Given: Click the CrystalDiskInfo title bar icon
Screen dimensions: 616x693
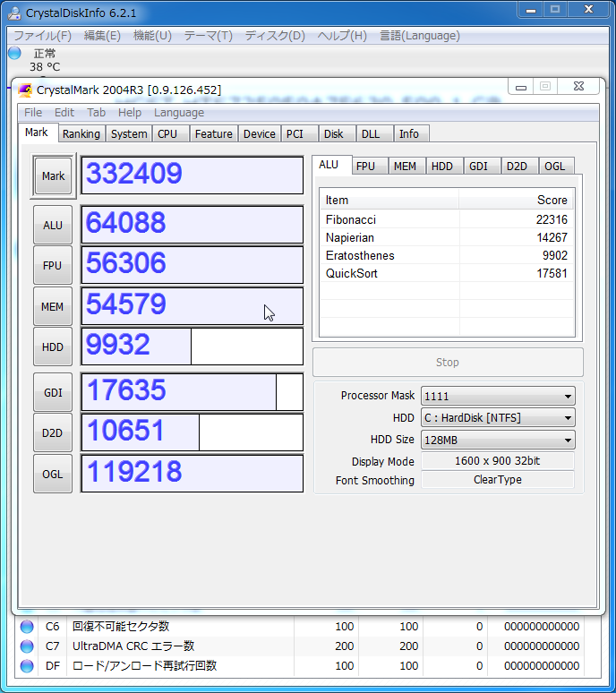Looking at the screenshot, I should (x=14, y=13).
